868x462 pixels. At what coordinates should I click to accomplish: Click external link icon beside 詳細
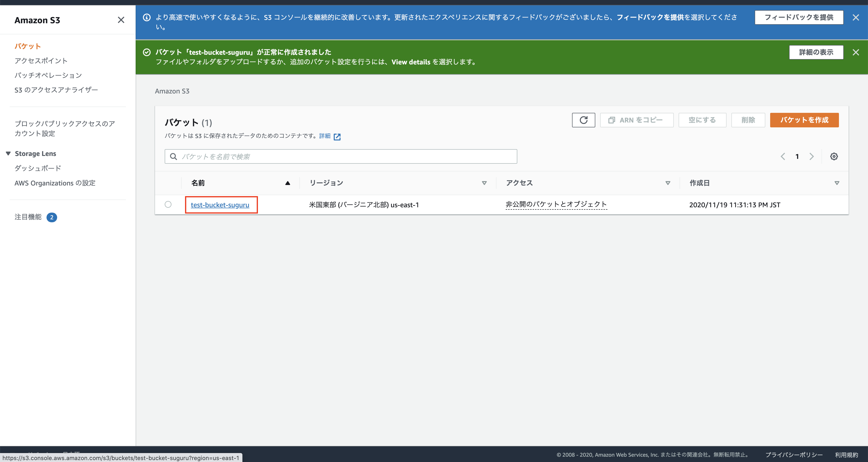tap(337, 137)
